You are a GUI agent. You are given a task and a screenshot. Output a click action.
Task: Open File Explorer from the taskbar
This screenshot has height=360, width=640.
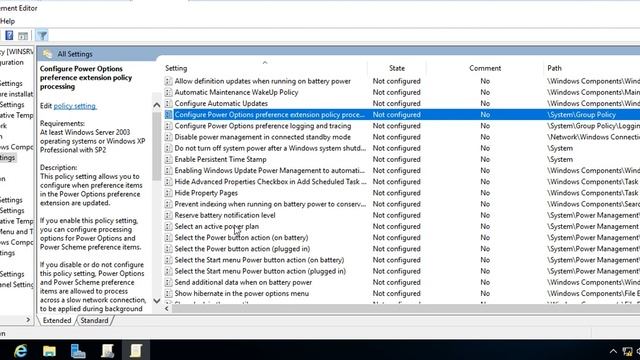click(x=49, y=351)
